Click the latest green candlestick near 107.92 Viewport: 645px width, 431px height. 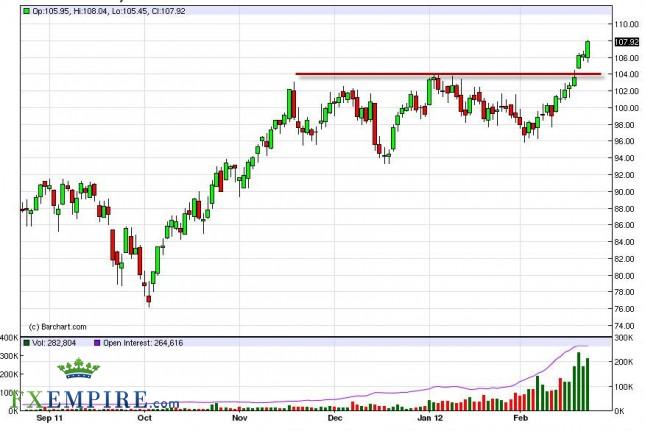(x=587, y=50)
